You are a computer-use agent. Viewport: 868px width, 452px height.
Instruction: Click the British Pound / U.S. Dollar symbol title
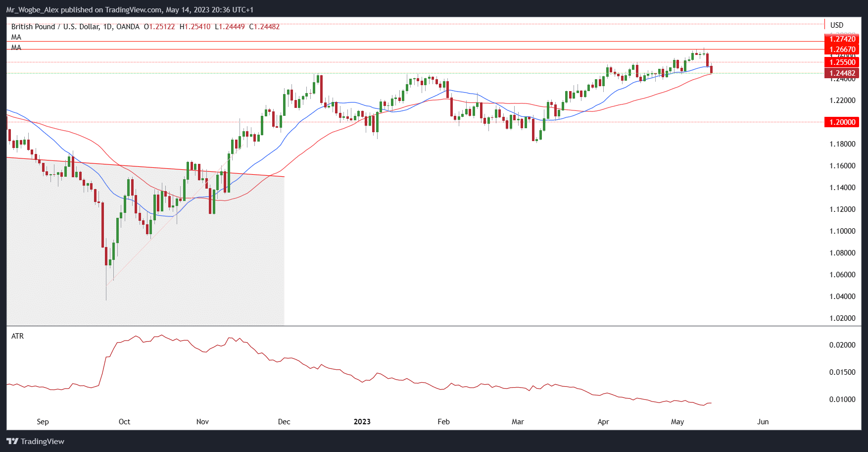[55, 27]
